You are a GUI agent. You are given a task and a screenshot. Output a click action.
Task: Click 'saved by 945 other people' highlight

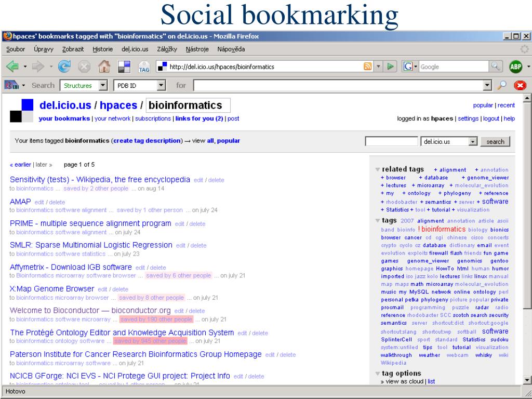click(x=150, y=341)
